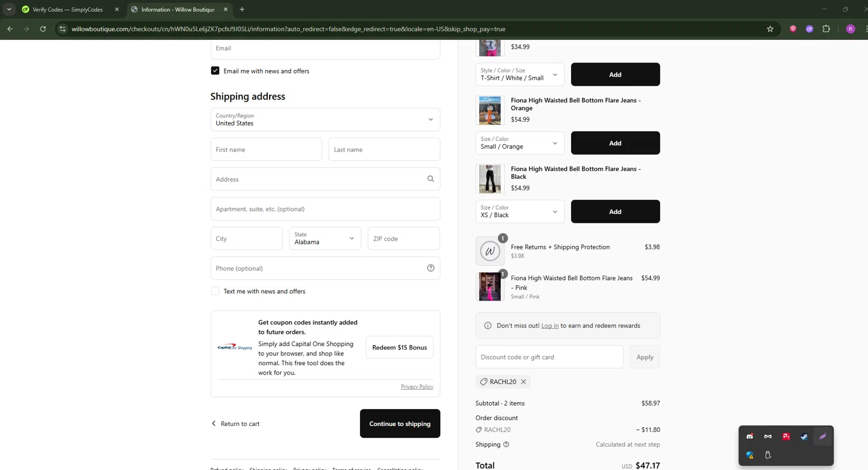Open T-Shirt / White / Small variant dropdown
The image size is (868, 470).
click(x=520, y=75)
